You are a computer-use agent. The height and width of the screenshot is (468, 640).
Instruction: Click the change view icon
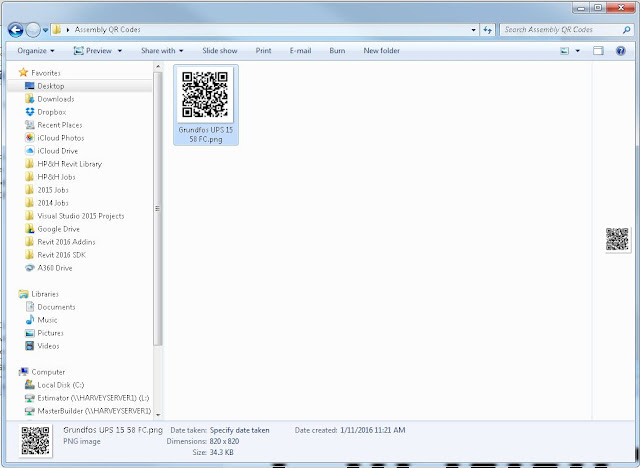click(564, 51)
